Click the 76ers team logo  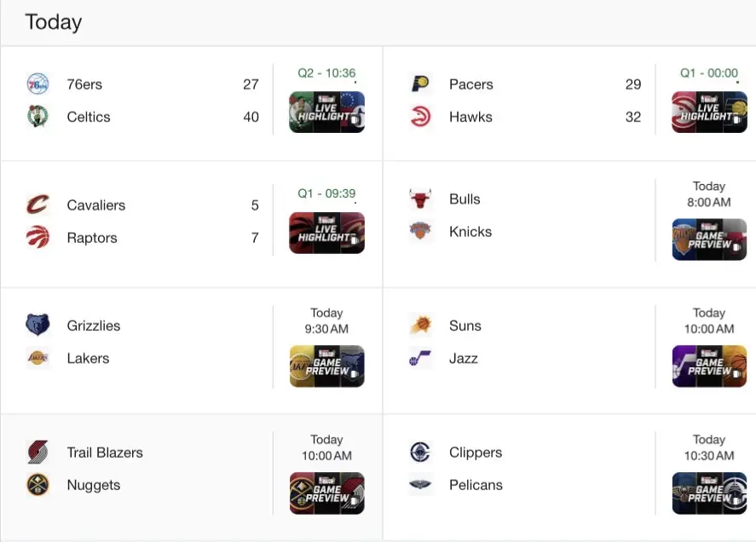point(38,84)
